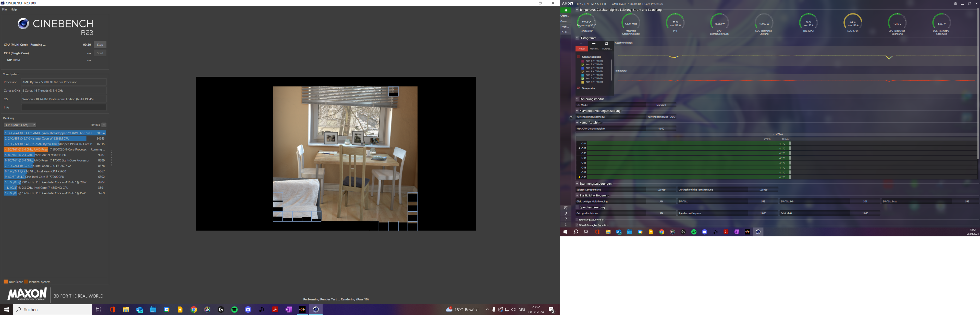Viewport: 980px width, 315px height.
Task: Click the import/export profile icon in sidebar
Action: (566, 208)
